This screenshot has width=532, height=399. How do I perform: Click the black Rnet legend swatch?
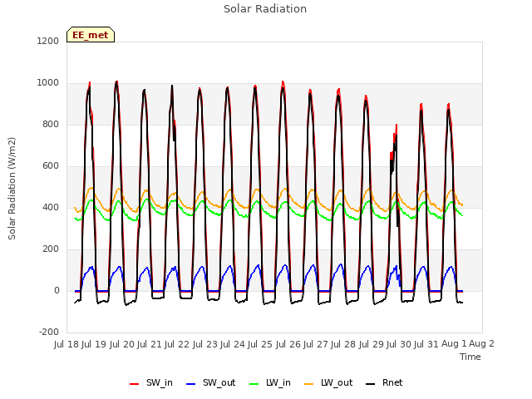coord(371,384)
